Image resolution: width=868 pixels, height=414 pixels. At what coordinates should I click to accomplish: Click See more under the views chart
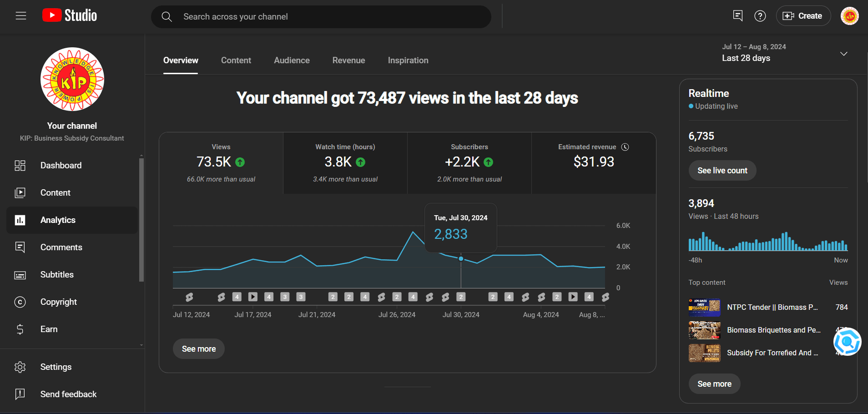click(x=199, y=349)
